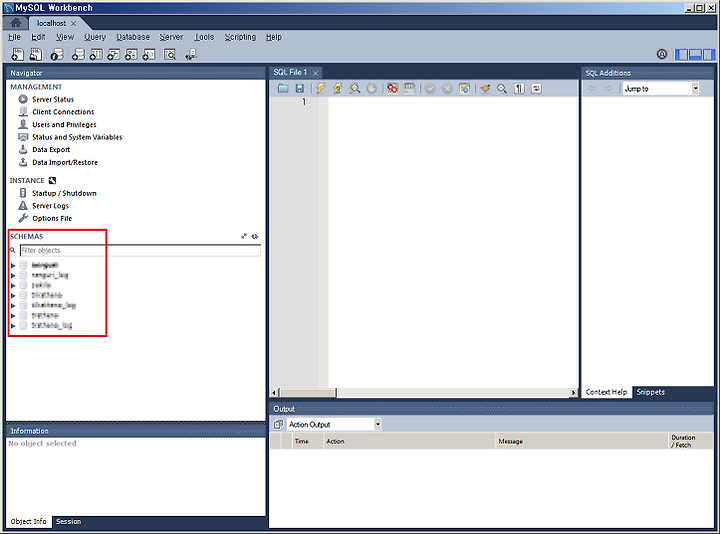Beautify query broom icon

coord(485,88)
